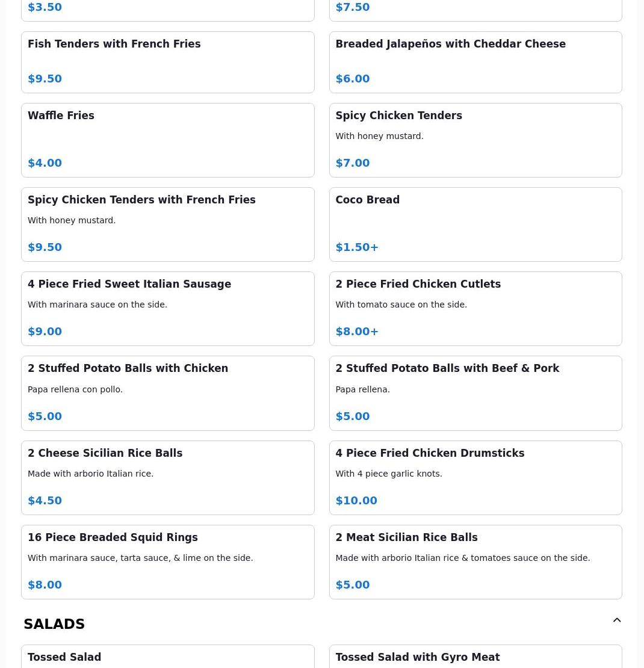Choose Tossed Salad with Gyro Meat
Image resolution: width=644 pixels, height=668 pixels.
475,657
